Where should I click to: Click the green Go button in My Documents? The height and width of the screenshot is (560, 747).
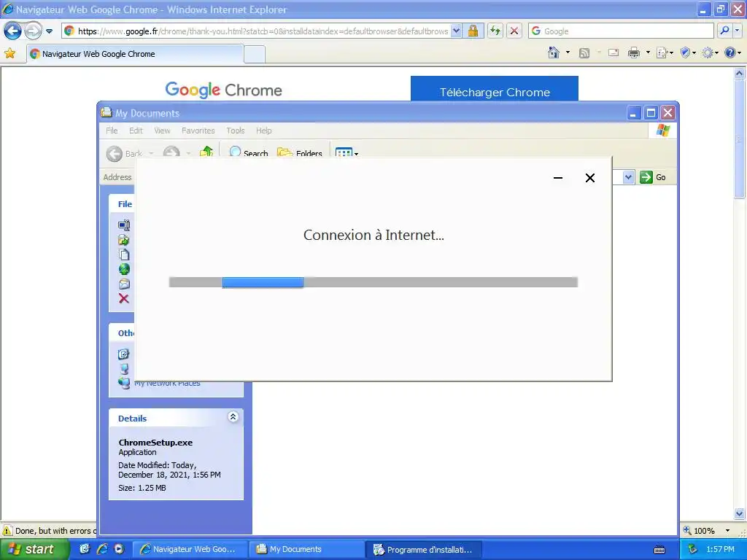point(653,177)
